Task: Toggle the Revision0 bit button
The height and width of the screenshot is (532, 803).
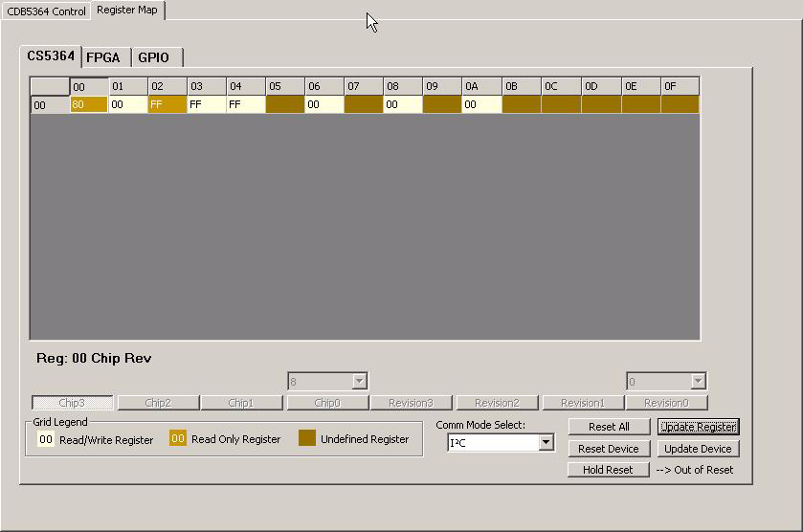Action: [667, 403]
